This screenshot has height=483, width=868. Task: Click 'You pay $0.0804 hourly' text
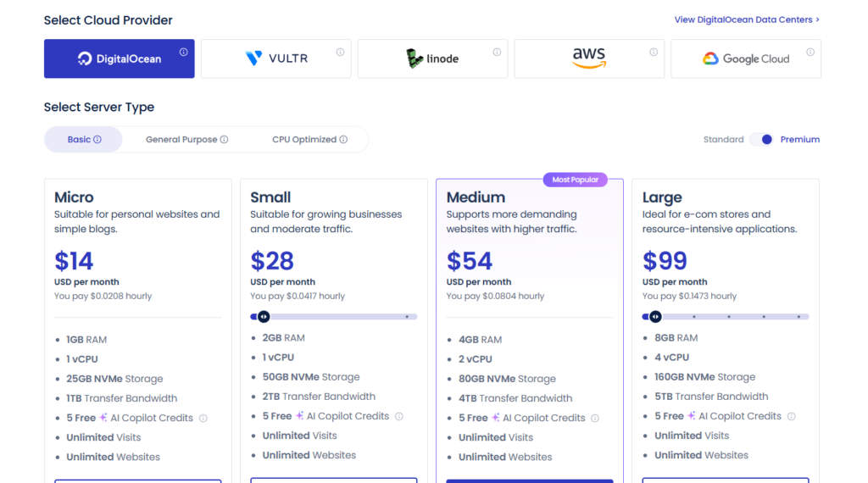coord(495,296)
